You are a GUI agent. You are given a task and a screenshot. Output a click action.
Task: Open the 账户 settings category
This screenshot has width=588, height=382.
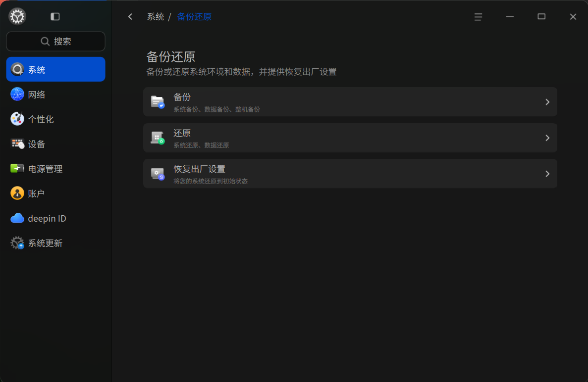tap(56, 193)
